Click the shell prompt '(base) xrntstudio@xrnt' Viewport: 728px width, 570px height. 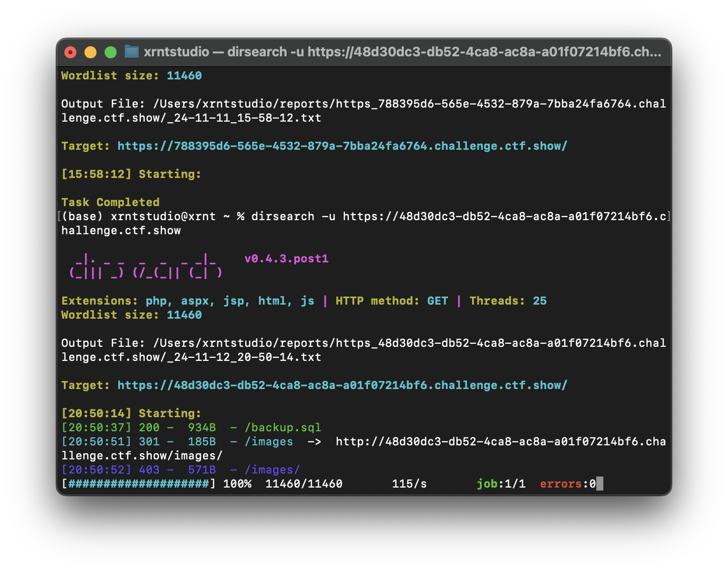tap(139, 217)
